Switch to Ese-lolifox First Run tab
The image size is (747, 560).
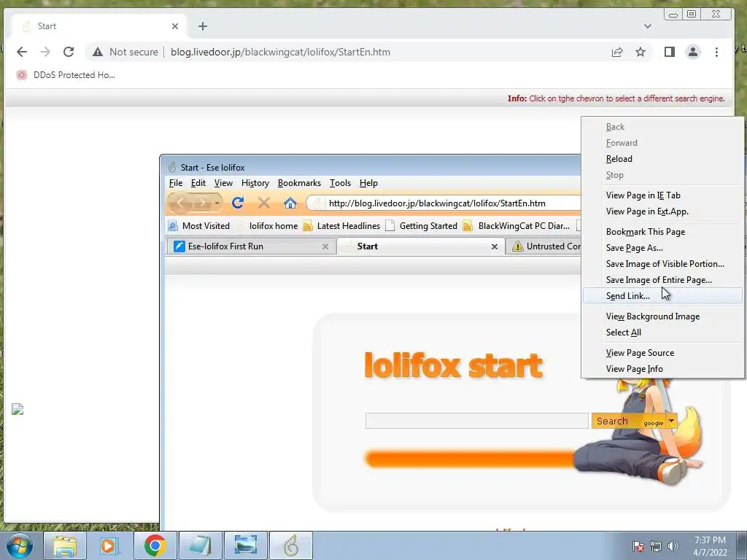coord(245,246)
